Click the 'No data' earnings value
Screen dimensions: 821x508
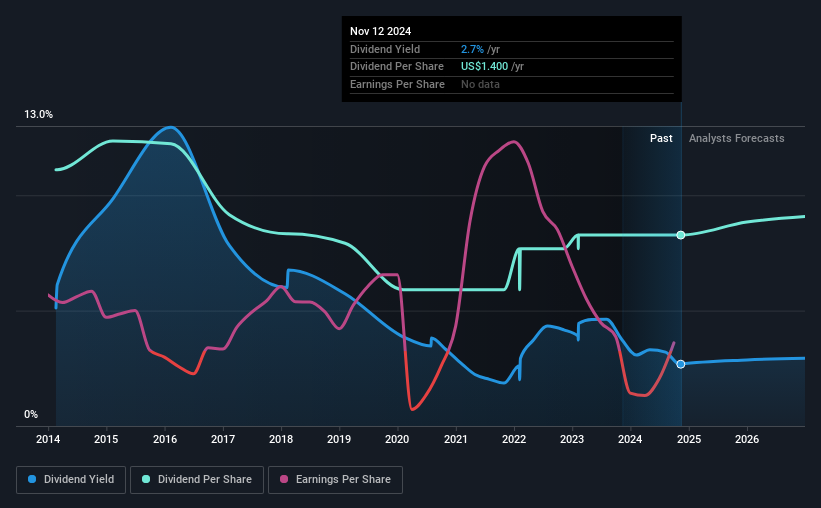tap(480, 84)
